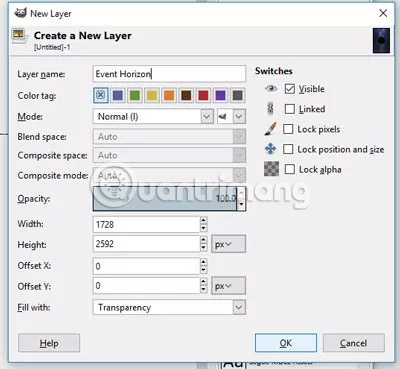Click the chain icon next to Linked

(271, 109)
